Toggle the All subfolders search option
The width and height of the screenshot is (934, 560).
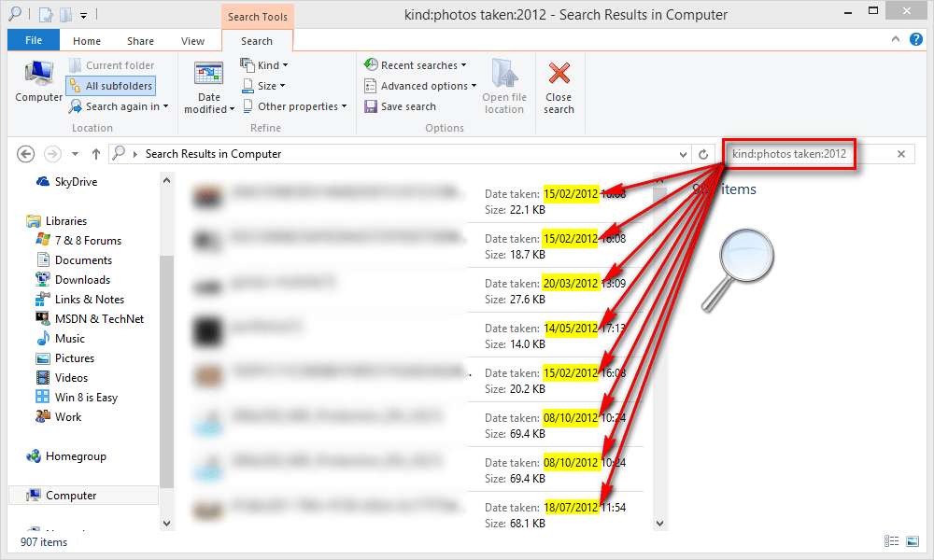[110, 86]
